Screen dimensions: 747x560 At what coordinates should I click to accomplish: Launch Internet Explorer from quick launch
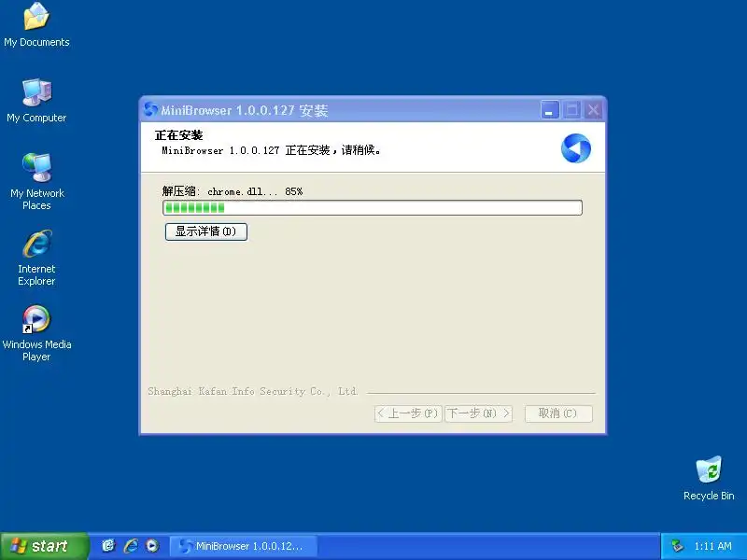coord(131,546)
